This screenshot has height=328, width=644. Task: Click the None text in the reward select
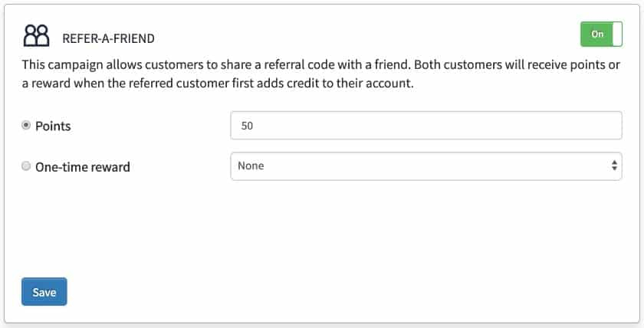(x=251, y=166)
